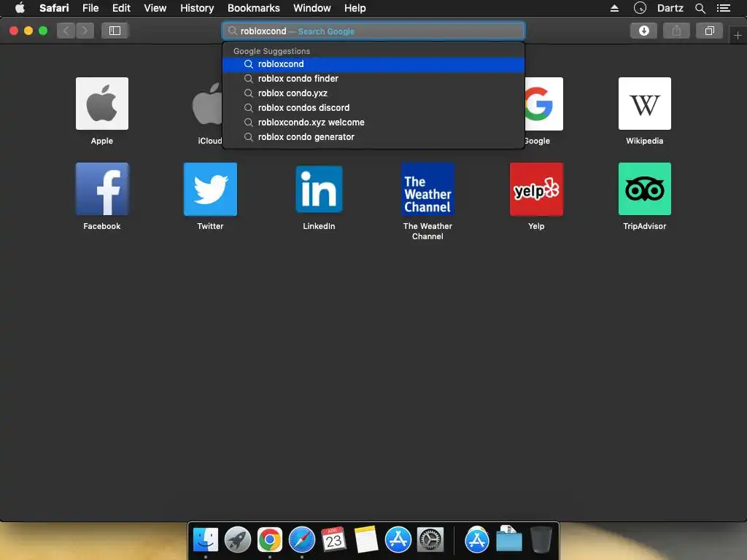This screenshot has width=747, height=560.
Task: Open the iCloud favorite tile
Action: click(207, 104)
